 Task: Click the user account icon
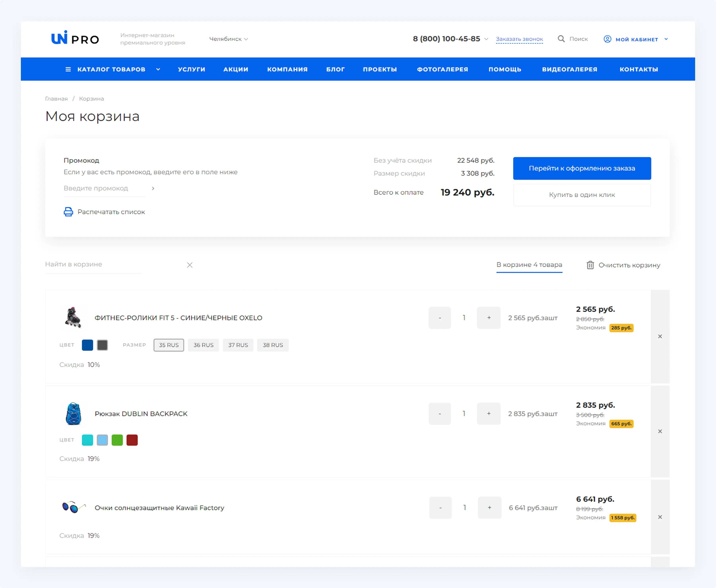[x=607, y=39]
